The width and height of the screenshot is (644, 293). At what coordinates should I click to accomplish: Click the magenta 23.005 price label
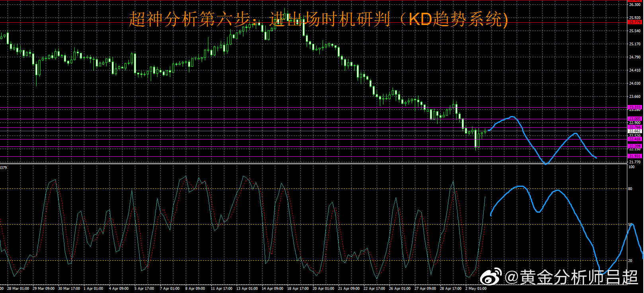tap(634, 119)
